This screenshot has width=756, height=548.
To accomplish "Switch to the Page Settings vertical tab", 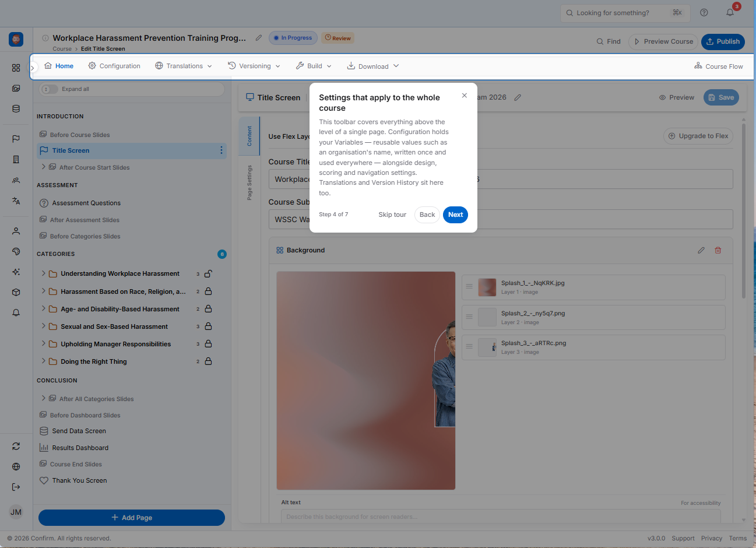I will pos(249,182).
